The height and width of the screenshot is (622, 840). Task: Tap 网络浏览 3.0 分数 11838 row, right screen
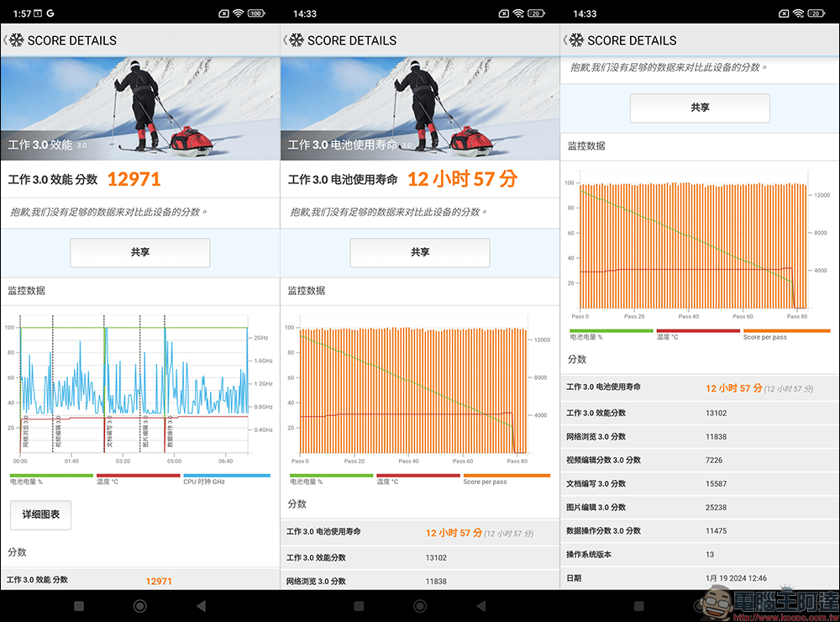click(701, 436)
